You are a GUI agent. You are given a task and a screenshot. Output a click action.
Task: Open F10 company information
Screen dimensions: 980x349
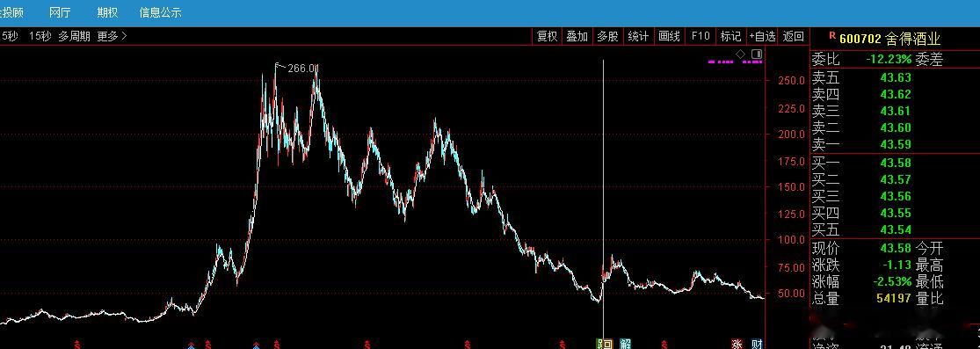(x=700, y=36)
